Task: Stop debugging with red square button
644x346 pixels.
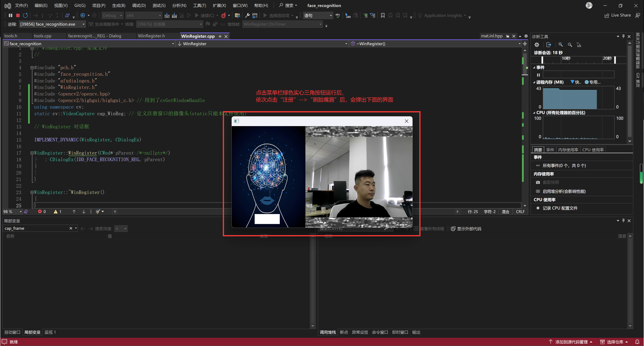Action: [18, 16]
